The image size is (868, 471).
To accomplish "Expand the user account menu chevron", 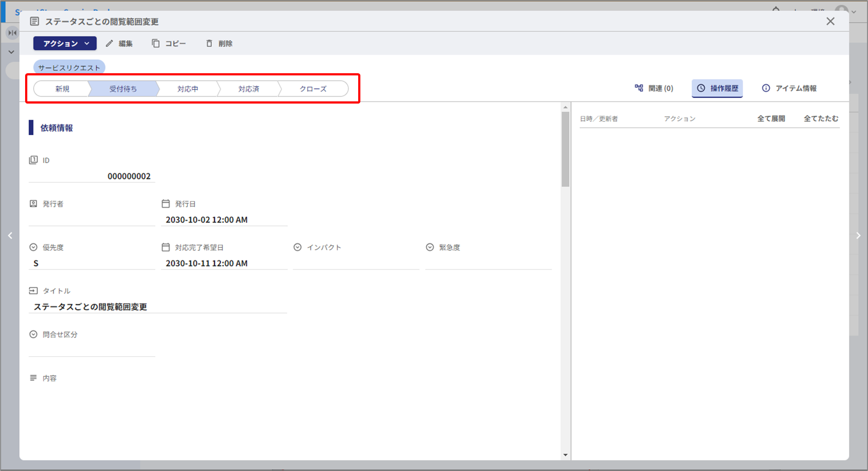I will tap(854, 12).
